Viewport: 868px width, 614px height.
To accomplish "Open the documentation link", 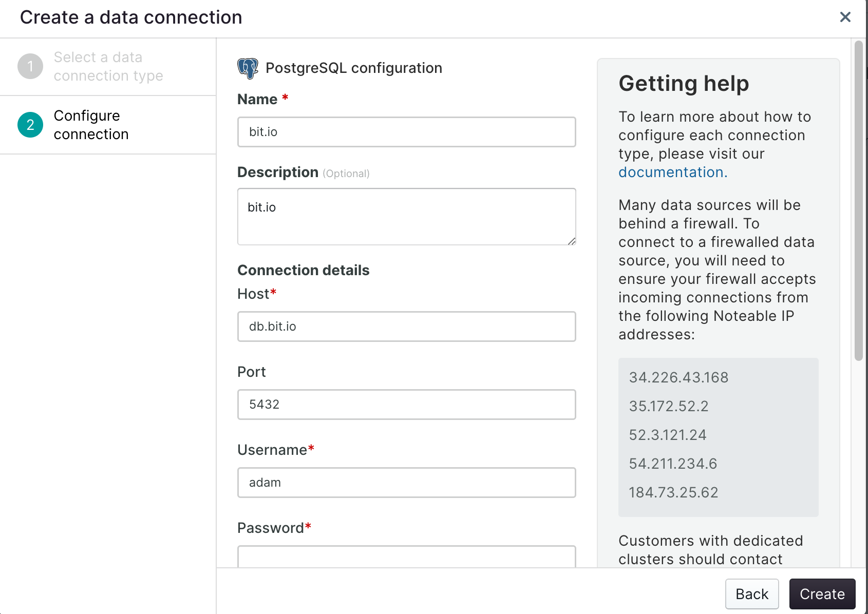I will pyautogui.click(x=673, y=172).
